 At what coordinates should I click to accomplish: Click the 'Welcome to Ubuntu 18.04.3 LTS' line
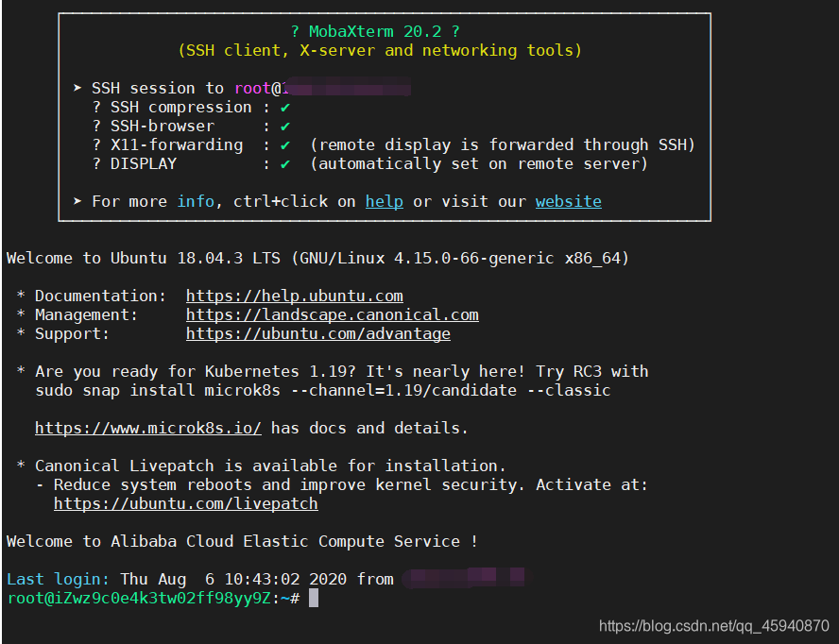[317, 259]
